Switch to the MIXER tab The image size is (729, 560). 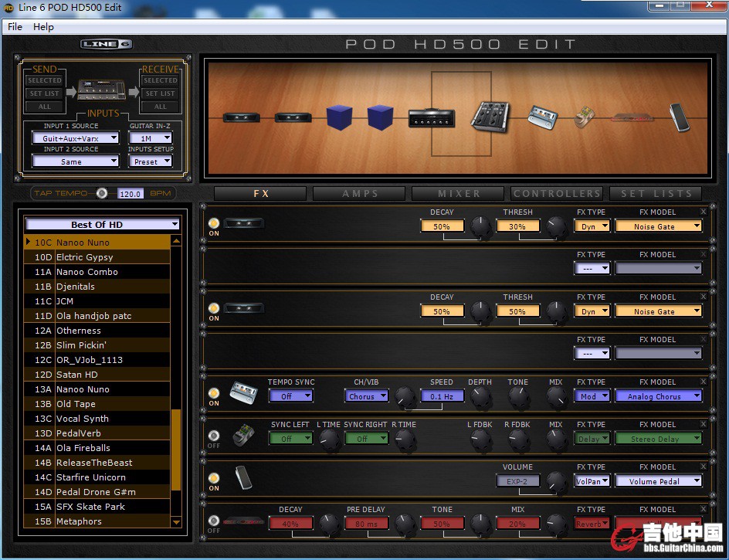click(x=459, y=193)
